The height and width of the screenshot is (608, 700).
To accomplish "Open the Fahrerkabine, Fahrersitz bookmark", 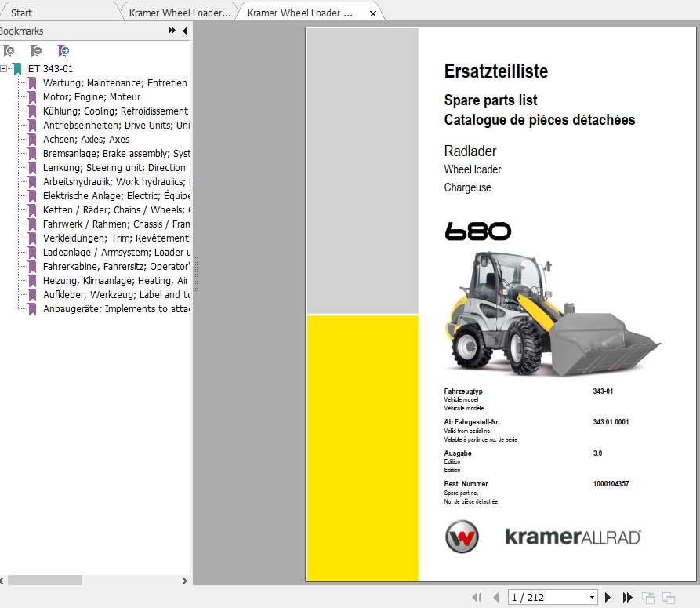I will [117, 267].
